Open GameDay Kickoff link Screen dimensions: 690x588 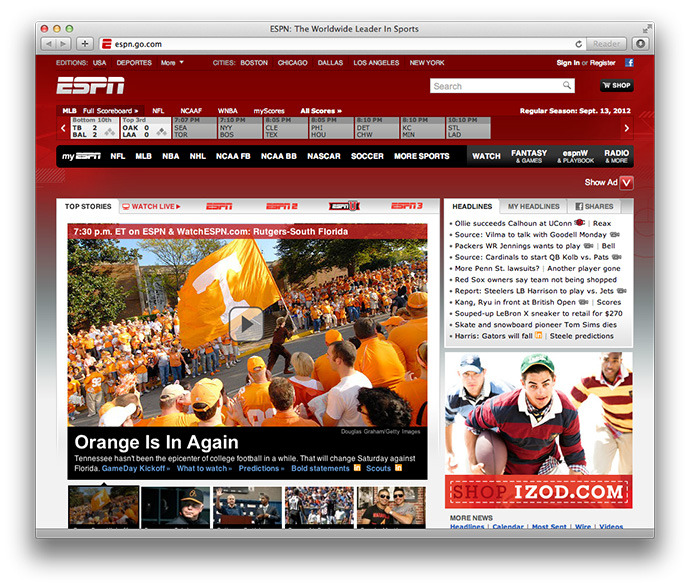tap(135, 469)
